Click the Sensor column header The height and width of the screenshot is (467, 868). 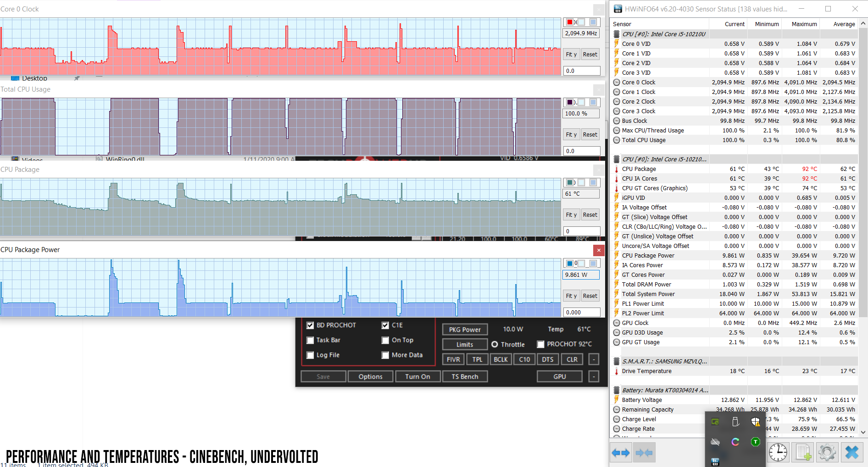coord(660,24)
